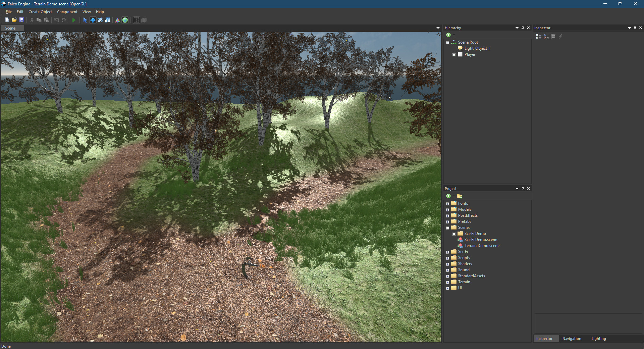Click the colored axes gizmo icon

click(117, 20)
